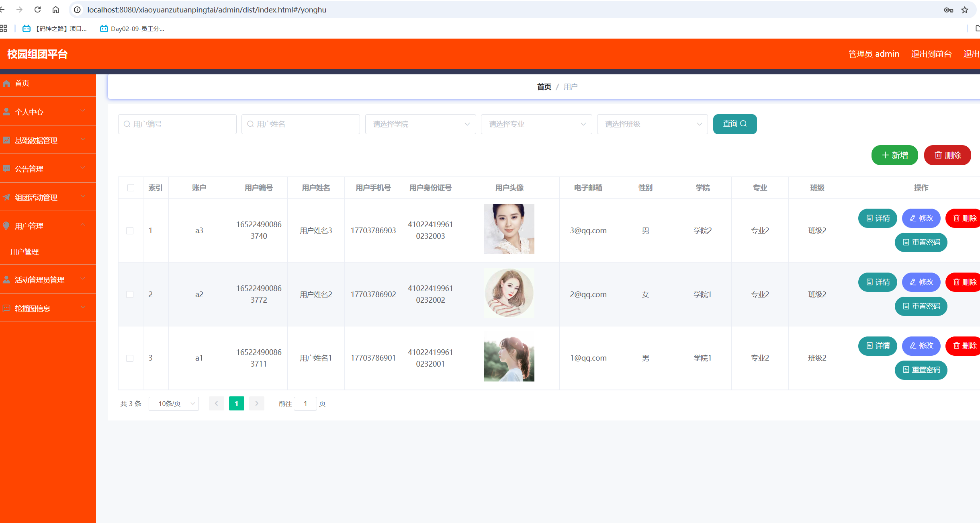Viewport: 980px width, 523px height.
Task: Click the 轮播图信息 sidebar icon
Action: (x=6, y=308)
